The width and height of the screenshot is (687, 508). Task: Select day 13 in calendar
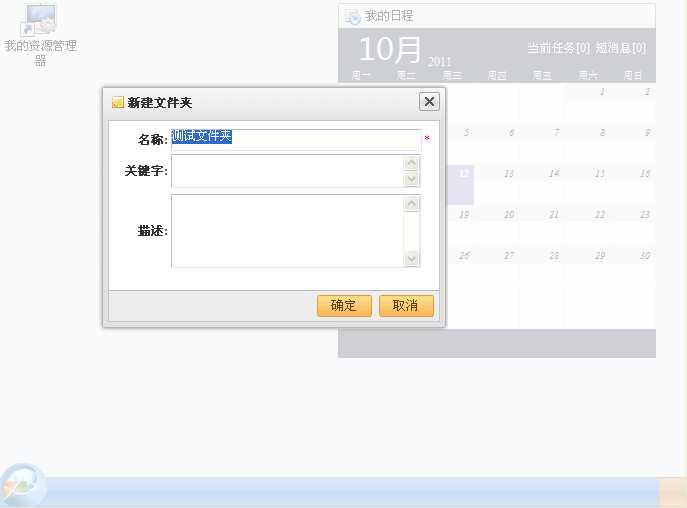pos(497,185)
